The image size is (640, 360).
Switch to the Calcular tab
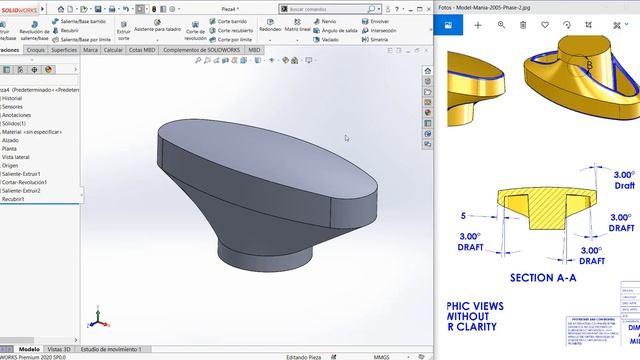tap(113, 50)
